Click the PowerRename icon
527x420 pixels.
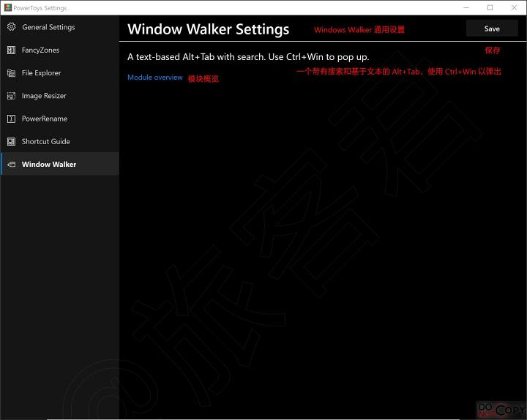12,119
